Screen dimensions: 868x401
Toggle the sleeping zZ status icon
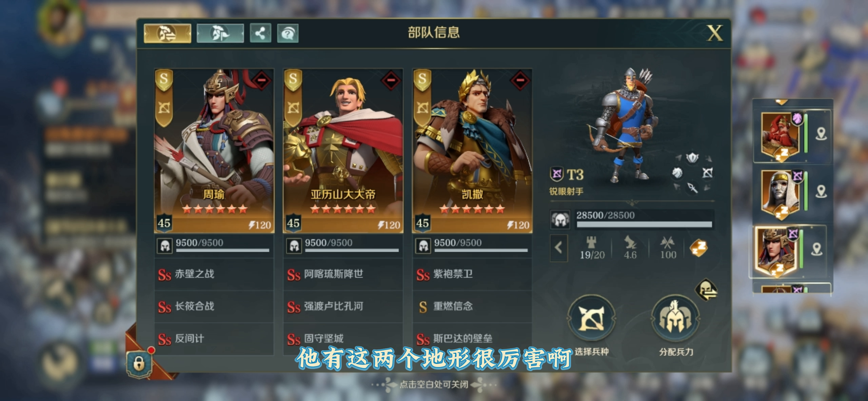coord(699,248)
